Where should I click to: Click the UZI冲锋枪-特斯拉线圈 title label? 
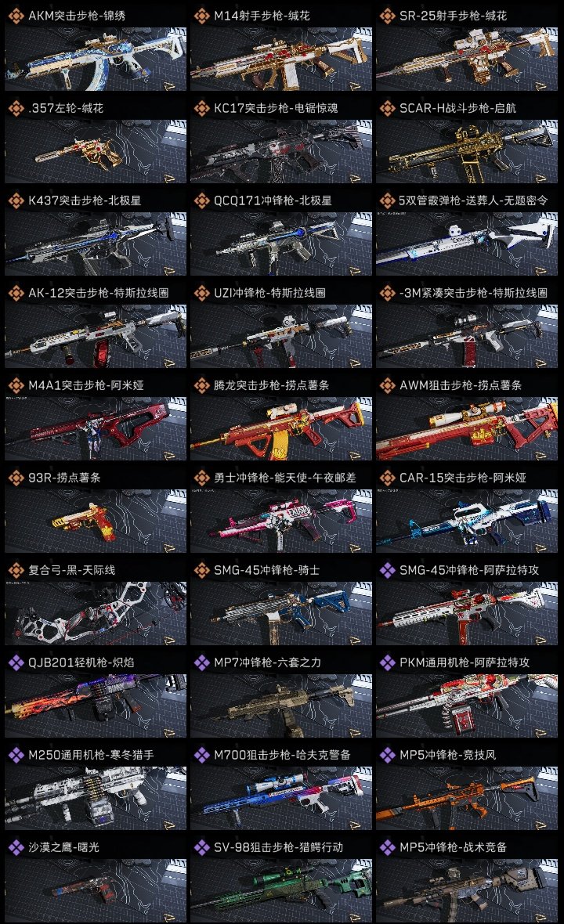[x=270, y=293]
